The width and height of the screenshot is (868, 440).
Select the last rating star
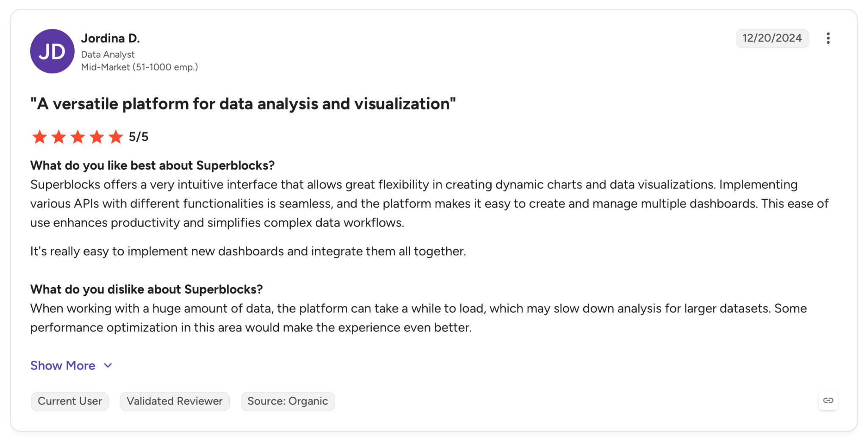pyautogui.click(x=115, y=137)
